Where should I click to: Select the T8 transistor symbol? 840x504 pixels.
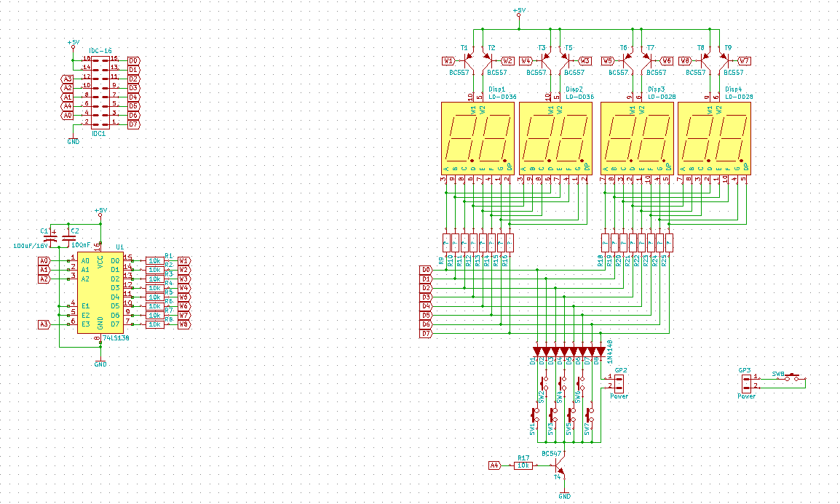pyautogui.click(x=705, y=60)
